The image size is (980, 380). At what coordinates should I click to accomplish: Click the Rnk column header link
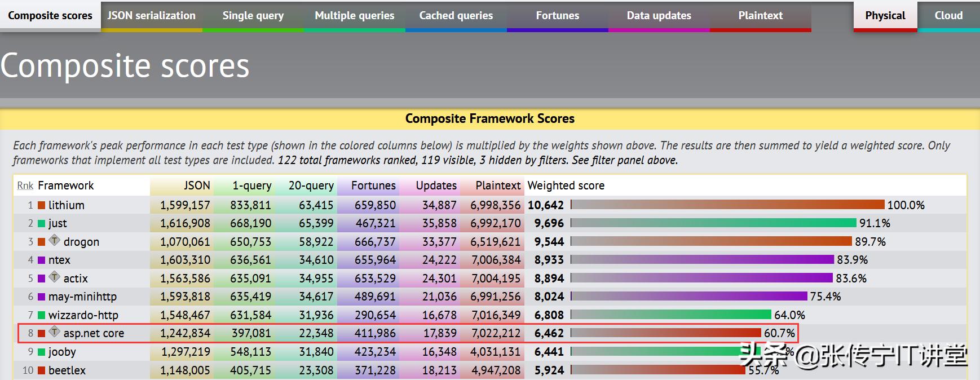coord(25,185)
